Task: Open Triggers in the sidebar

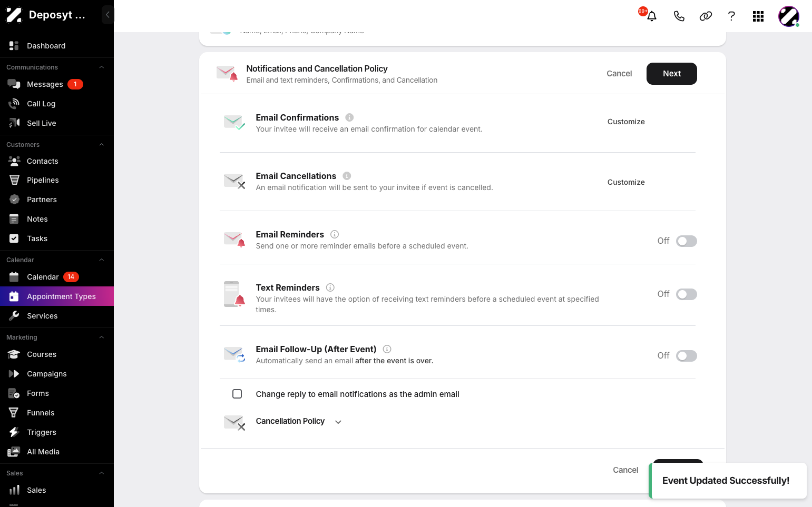Action: pyautogui.click(x=57, y=432)
